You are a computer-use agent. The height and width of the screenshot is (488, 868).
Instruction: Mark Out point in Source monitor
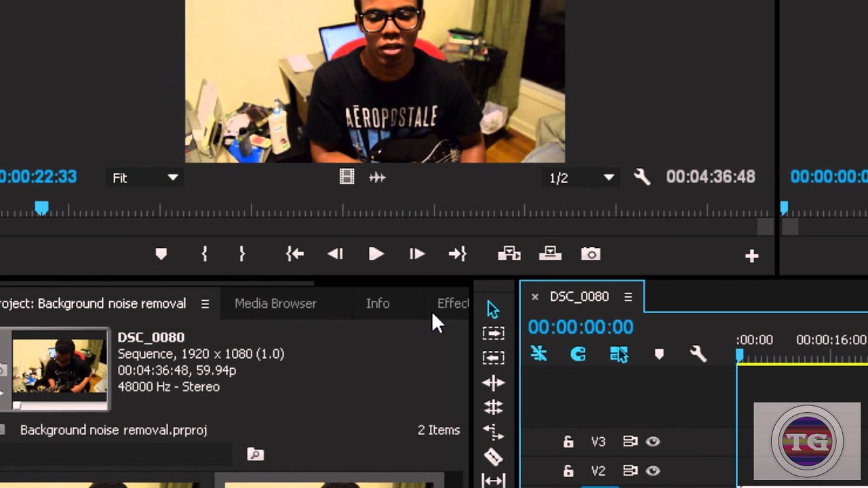(x=242, y=254)
